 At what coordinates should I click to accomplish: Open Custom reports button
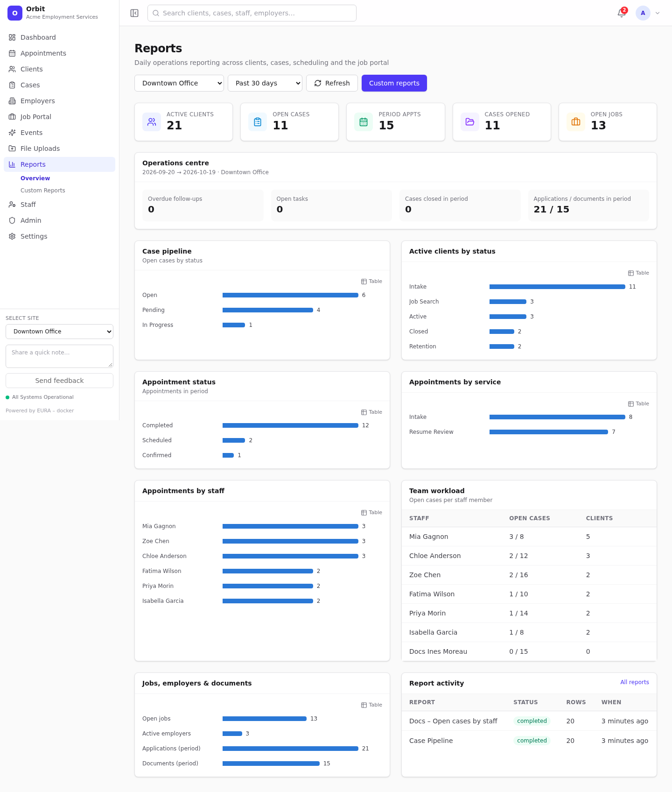coord(394,83)
